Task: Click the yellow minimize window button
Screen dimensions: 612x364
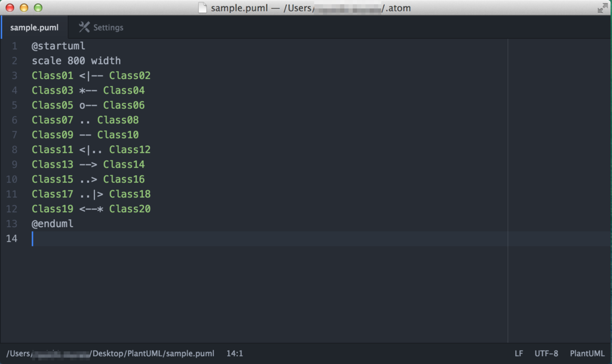Action: click(x=24, y=8)
